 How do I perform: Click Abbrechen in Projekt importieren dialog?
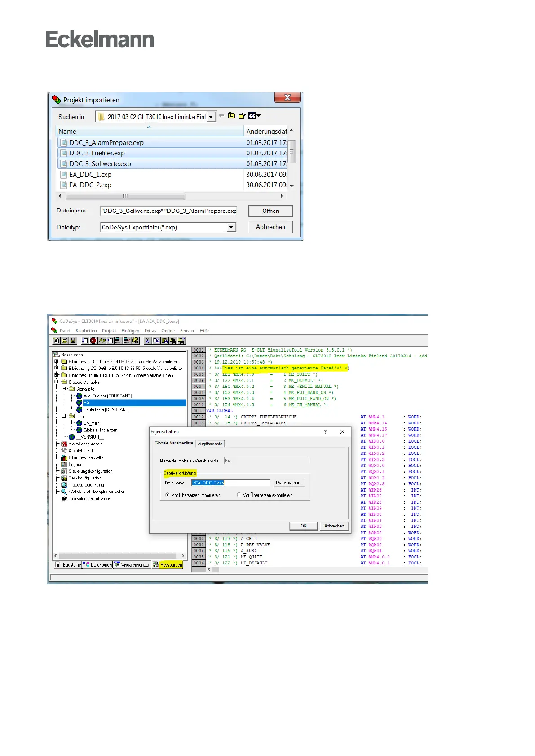270,227
